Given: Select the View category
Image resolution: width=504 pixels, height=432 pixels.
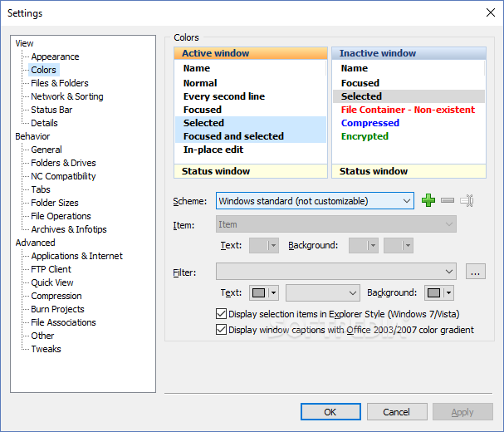Looking at the screenshot, I should pyautogui.click(x=24, y=43).
